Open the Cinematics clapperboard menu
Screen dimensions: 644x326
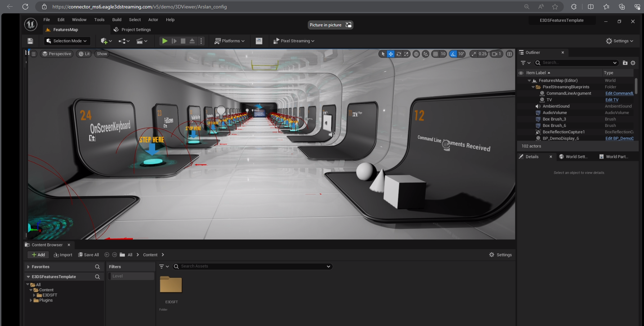(142, 41)
